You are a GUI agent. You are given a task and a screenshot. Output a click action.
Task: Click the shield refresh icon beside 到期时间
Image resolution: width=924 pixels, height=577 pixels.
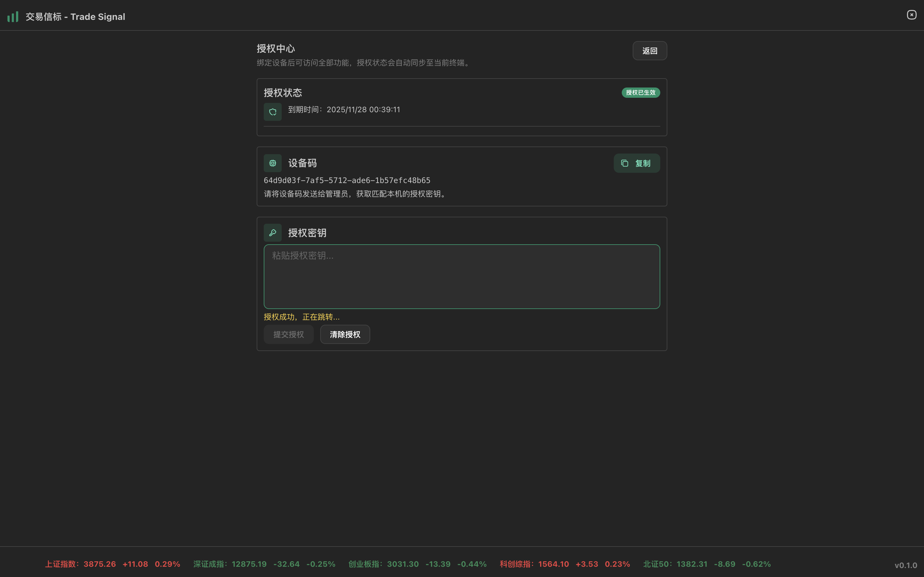pos(272,112)
